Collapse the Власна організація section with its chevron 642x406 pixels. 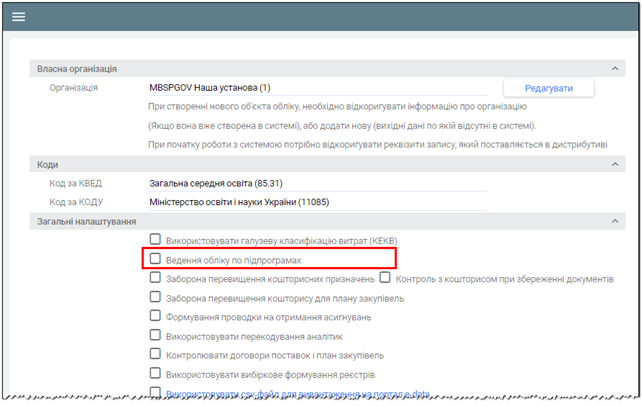click(x=616, y=68)
